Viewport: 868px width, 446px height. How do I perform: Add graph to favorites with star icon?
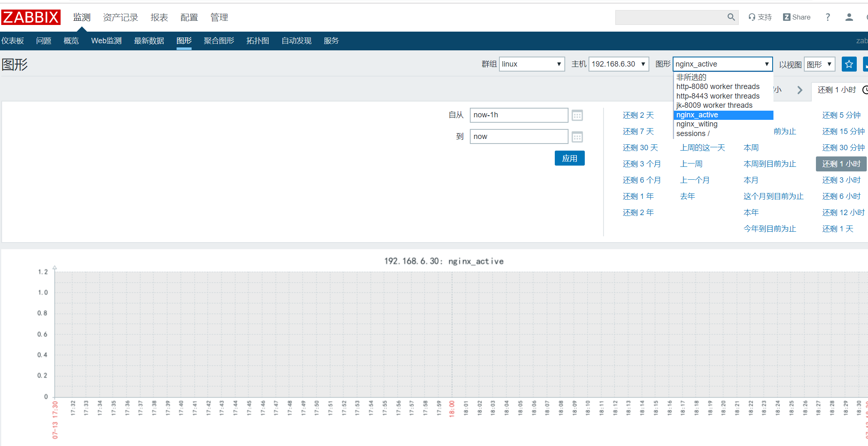[x=849, y=64]
